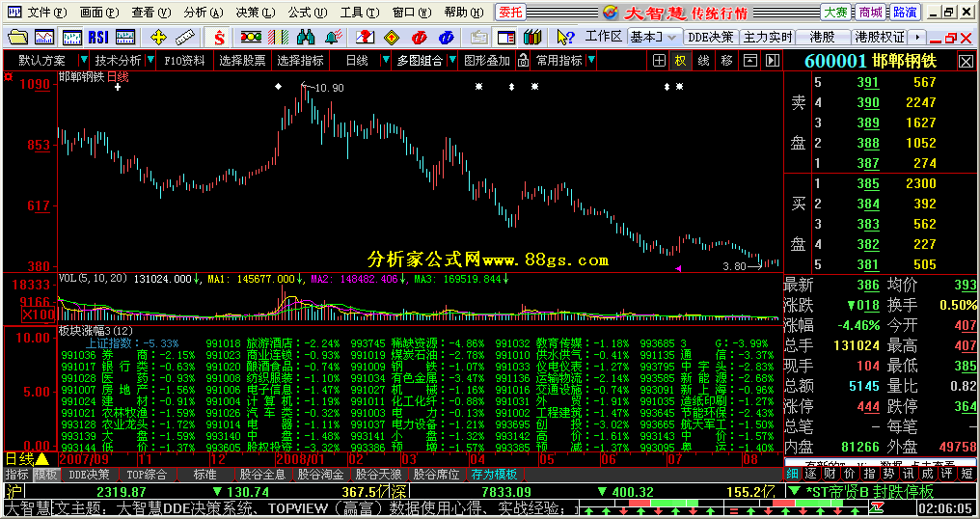Click the 商城 button
The width and height of the screenshot is (980, 519).
coord(871,12)
